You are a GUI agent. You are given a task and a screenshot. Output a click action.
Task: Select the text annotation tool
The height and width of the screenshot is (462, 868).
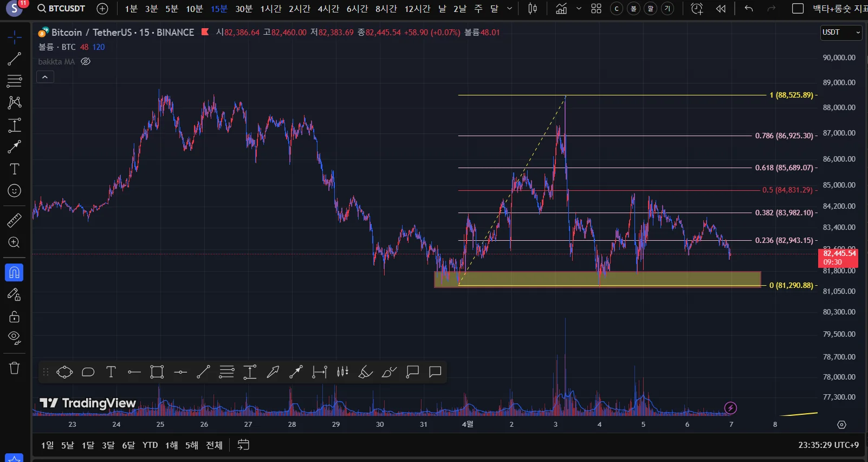15,169
